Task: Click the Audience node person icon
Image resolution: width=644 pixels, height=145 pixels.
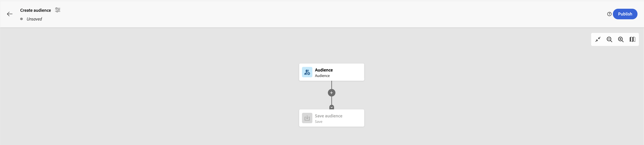Action: pos(307,72)
